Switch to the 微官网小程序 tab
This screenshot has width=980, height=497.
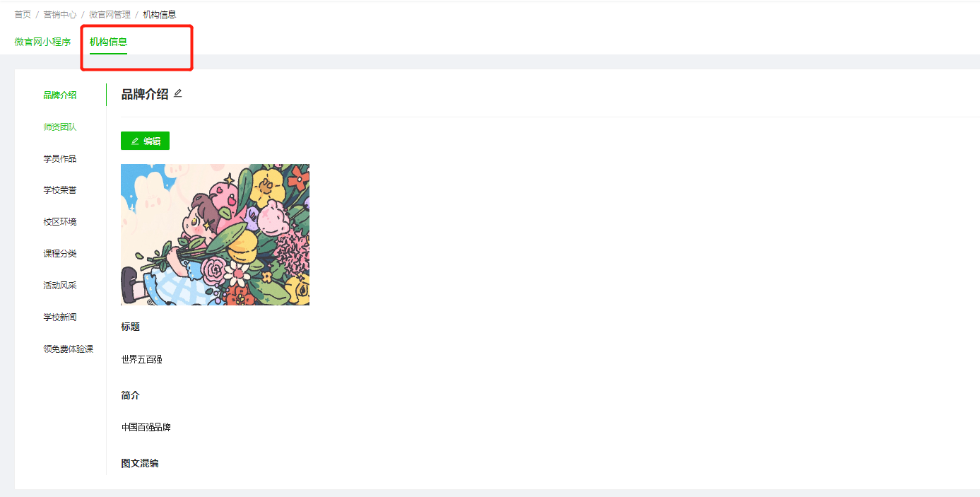click(x=42, y=42)
